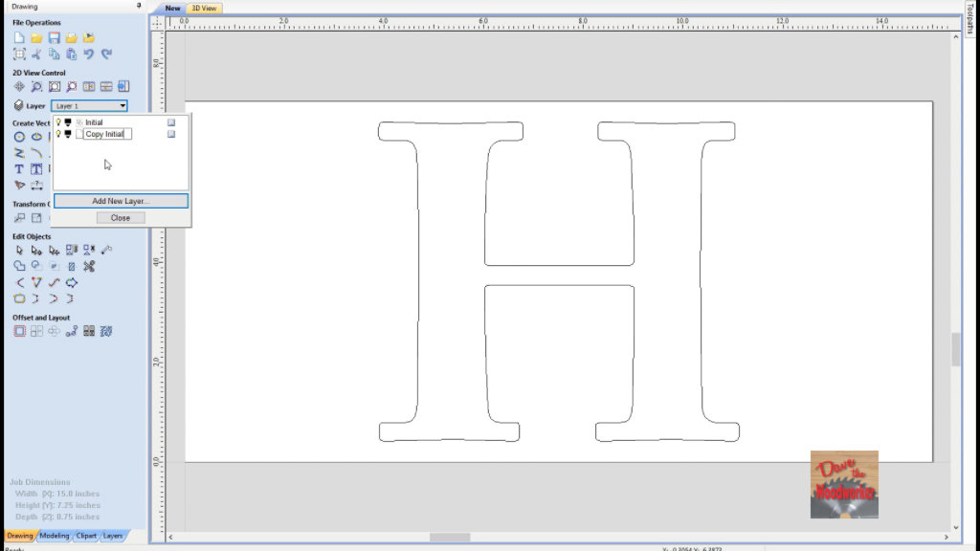Click the ruler origin corner button
The width and height of the screenshot is (980, 551).
coord(156,23)
